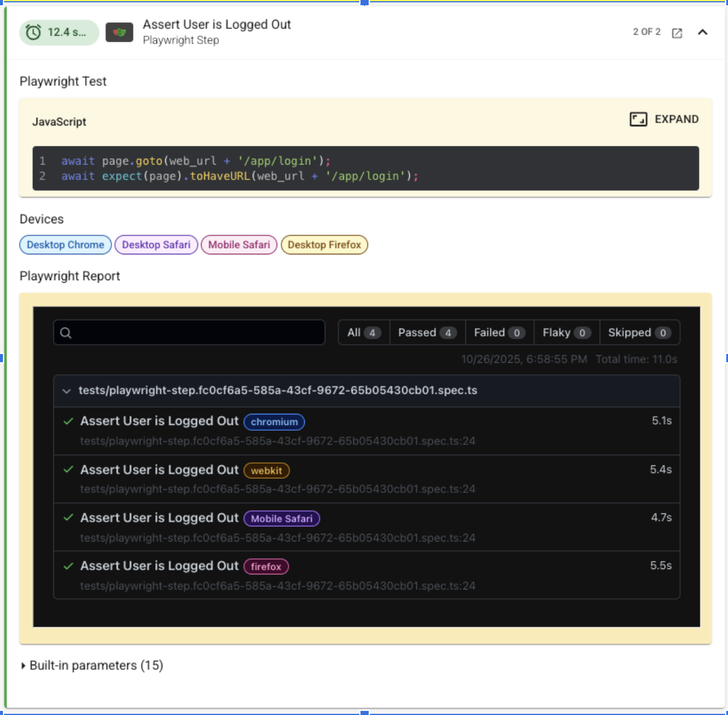The image size is (728, 715).
Task: Click the passed checkmark on webkit row
Action: tap(69, 469)
